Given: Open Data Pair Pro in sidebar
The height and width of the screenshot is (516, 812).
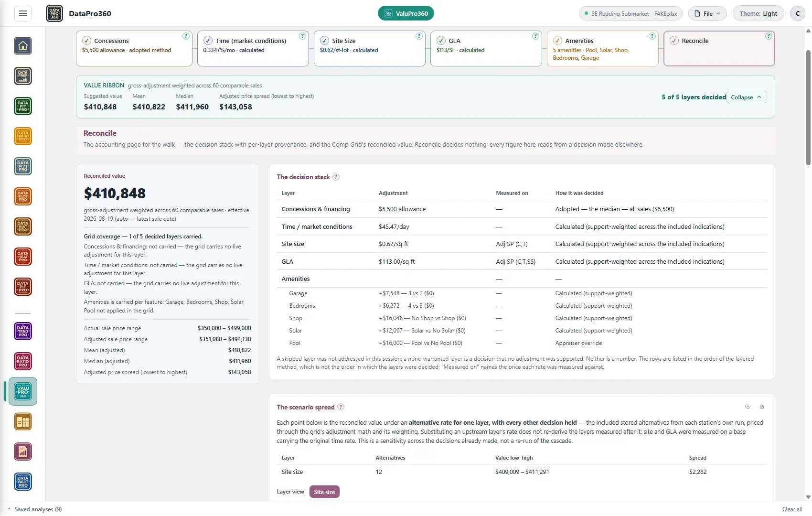Looking at the screenshot, I should (x=23, y=136).
